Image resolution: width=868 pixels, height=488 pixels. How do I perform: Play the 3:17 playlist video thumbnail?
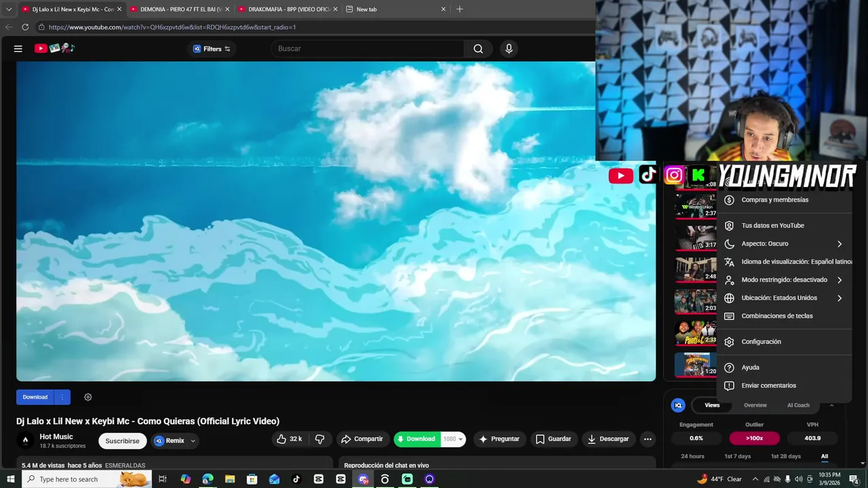(696, 238)
